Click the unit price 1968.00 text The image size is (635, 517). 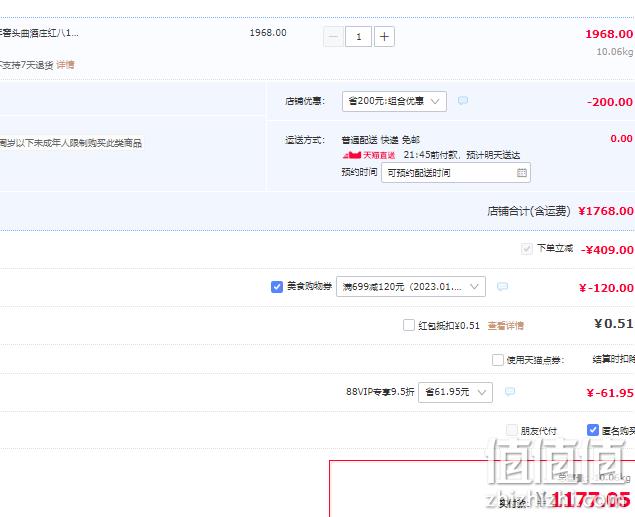pyautogui.click(x=268, y=33)
